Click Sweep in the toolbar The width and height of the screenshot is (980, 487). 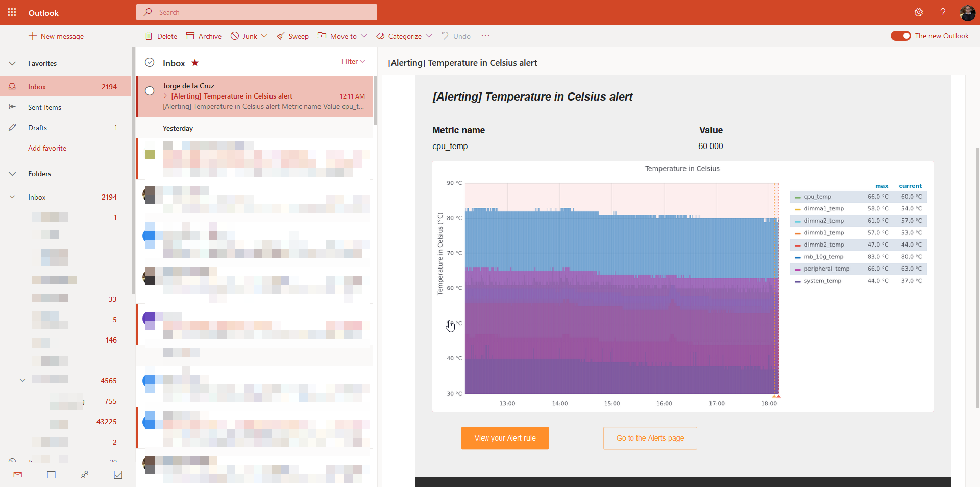coord(292,36)
